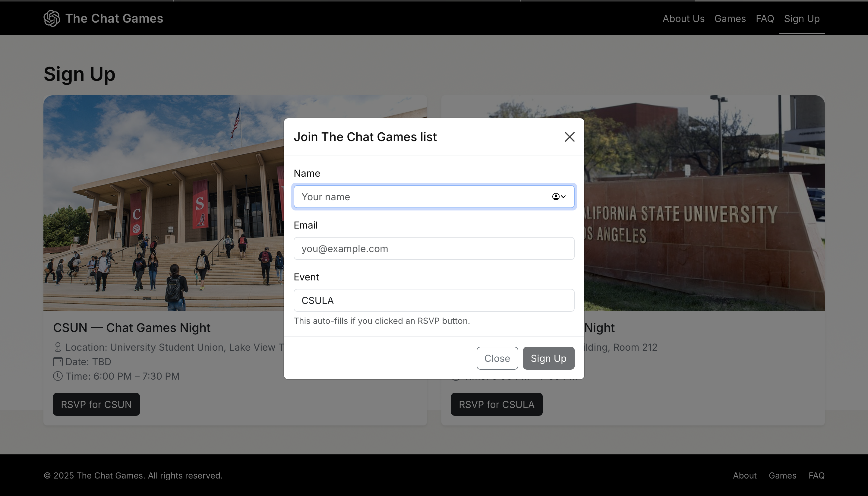This screenshot has width=868, height=496.
Task: Open About Us in top navigation
Action: pyautogui.click(x=683, y=18)
